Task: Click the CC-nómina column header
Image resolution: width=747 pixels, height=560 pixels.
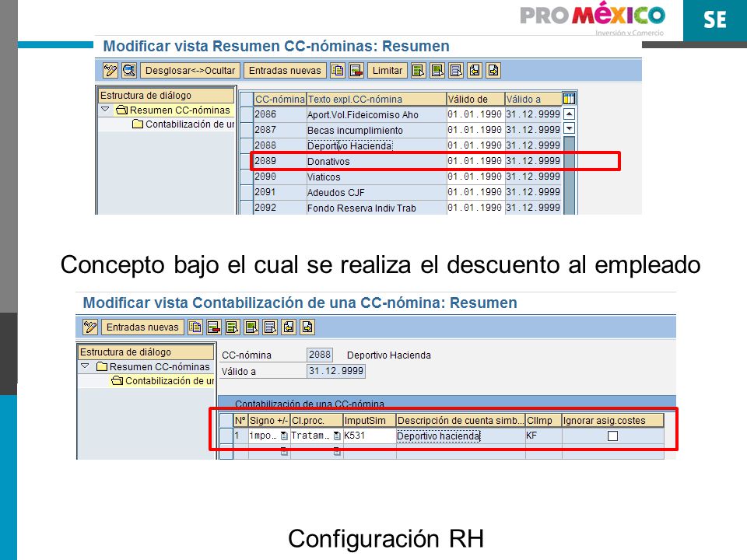Action: coord(279,99)
